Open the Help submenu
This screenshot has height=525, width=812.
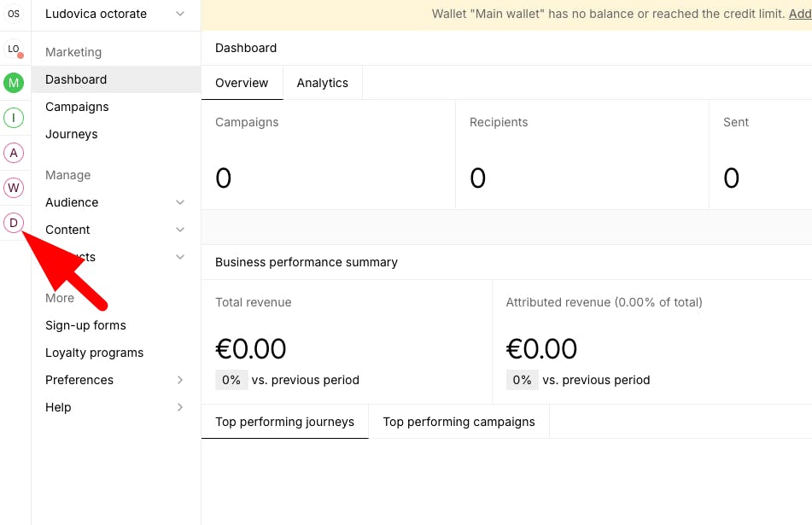(x=114, y=407)
